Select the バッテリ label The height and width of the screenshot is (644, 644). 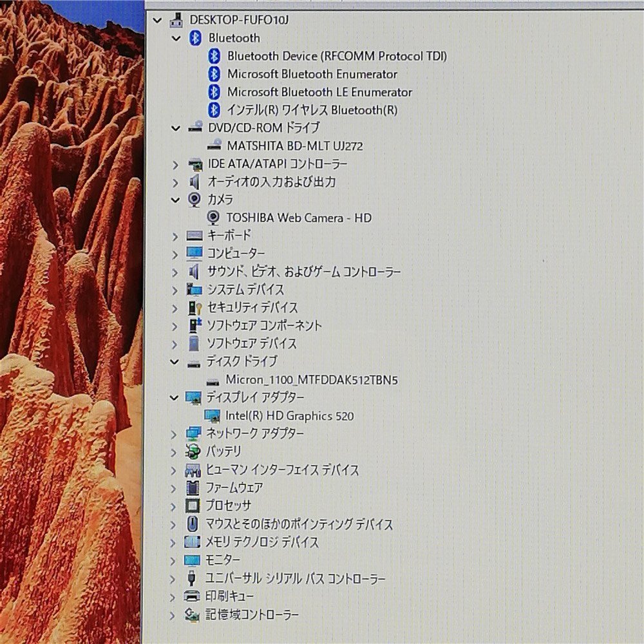coord(223,452)
